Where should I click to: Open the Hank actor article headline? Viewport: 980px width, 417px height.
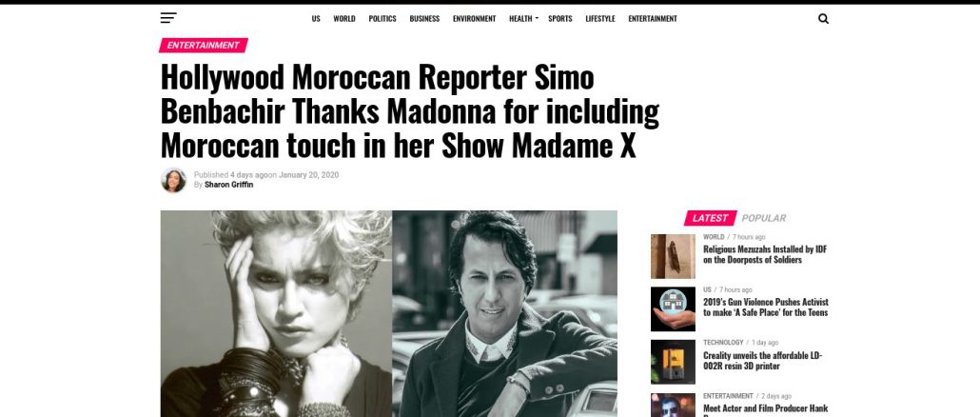coord(765,409)
